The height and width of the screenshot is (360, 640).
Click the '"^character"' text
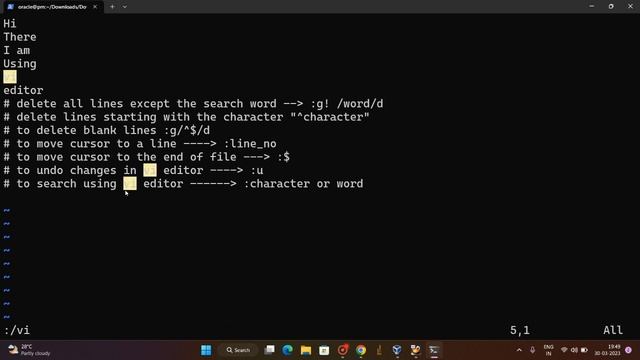pos(330,117)
